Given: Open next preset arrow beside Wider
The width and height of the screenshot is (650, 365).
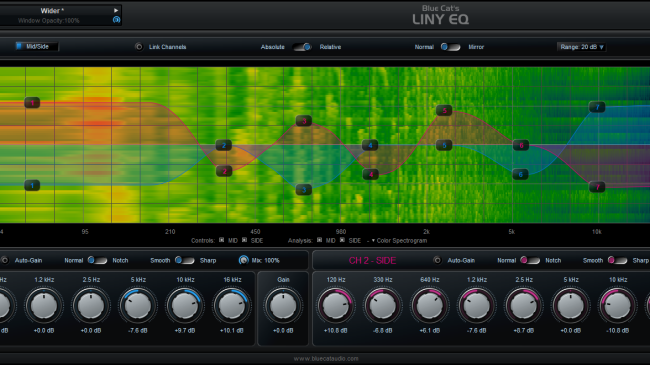Looking at the screenshot, I should pos(116,10).
